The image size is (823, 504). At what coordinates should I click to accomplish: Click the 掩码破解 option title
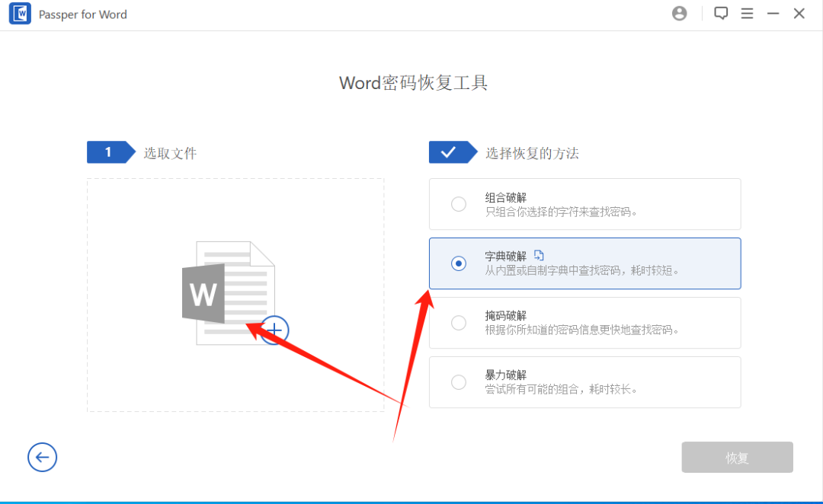[505, 316]
